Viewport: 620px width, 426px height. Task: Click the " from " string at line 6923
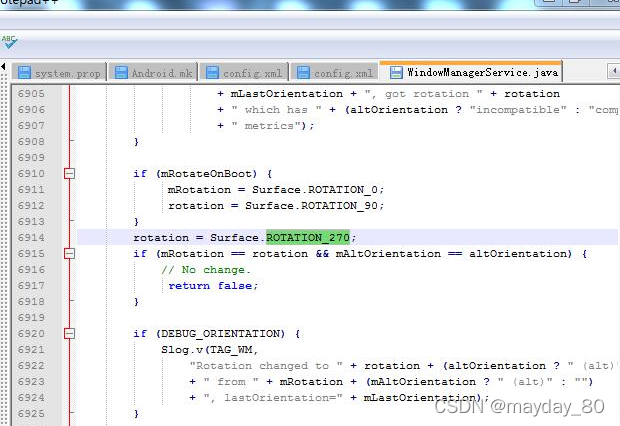(231, 382)
